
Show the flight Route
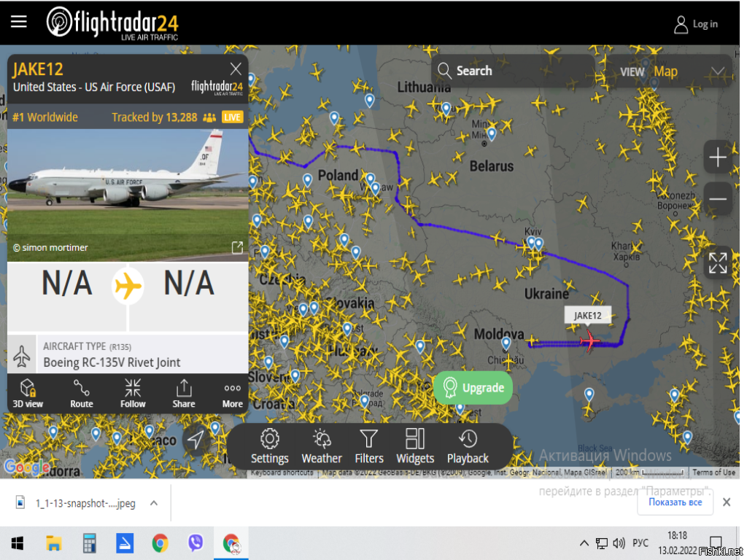click(82, 394)
